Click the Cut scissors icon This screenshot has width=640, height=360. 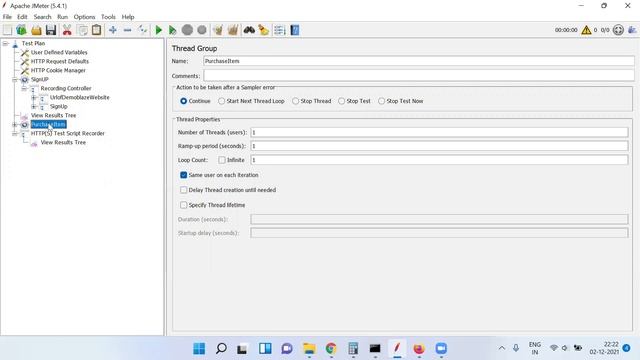tap(67, 30)
